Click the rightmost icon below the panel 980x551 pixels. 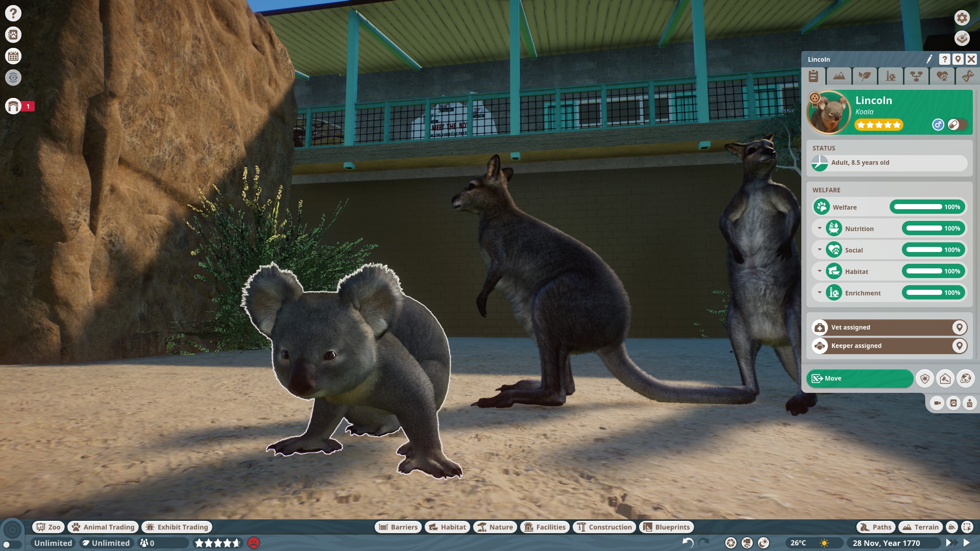pos(970,403)
